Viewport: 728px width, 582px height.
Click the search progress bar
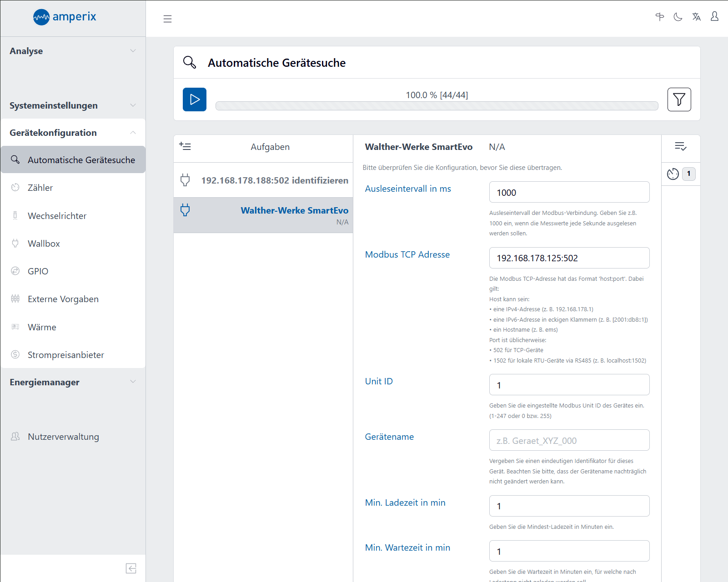(x=437, y=106)
